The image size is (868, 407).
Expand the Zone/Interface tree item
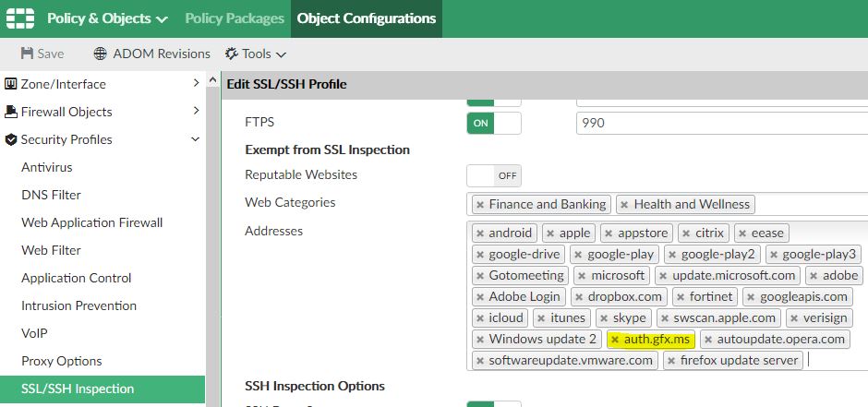pos(196,84)
